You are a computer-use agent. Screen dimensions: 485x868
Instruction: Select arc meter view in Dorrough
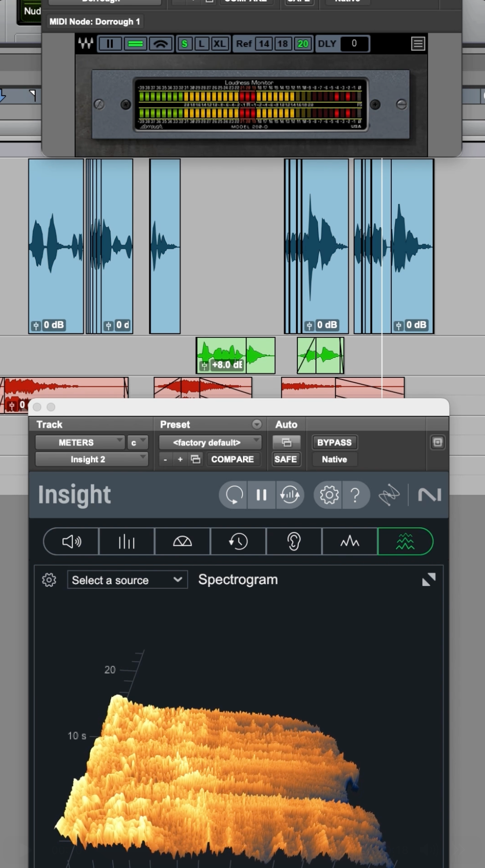161,44
